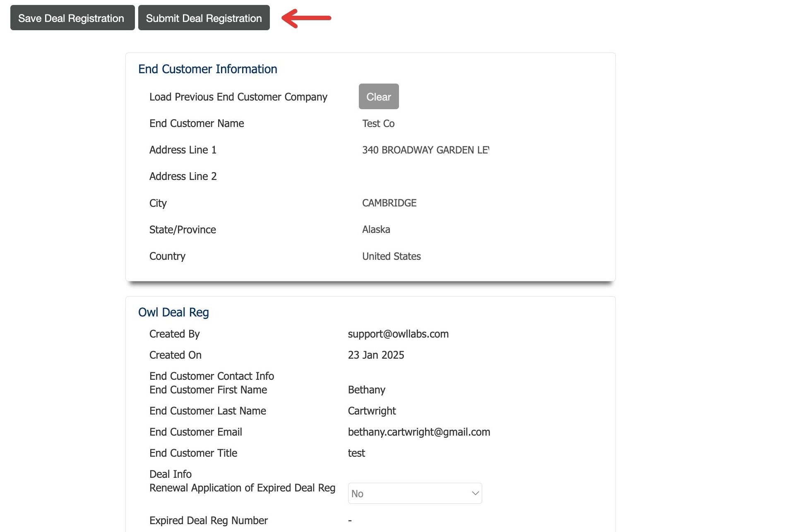
Task: Click the empty Address Line 2 field
Action: 426,176
